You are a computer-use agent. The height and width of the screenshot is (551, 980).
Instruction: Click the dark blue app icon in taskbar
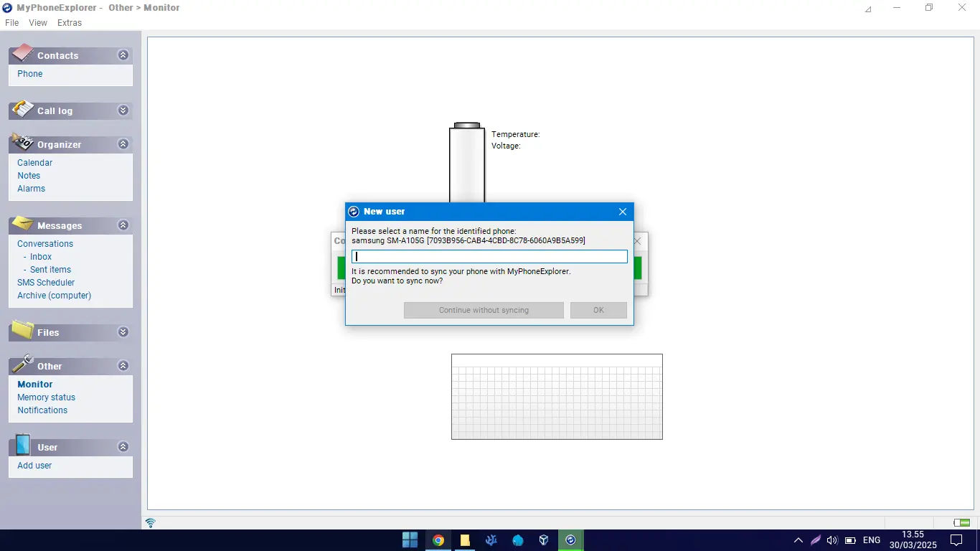491,540
